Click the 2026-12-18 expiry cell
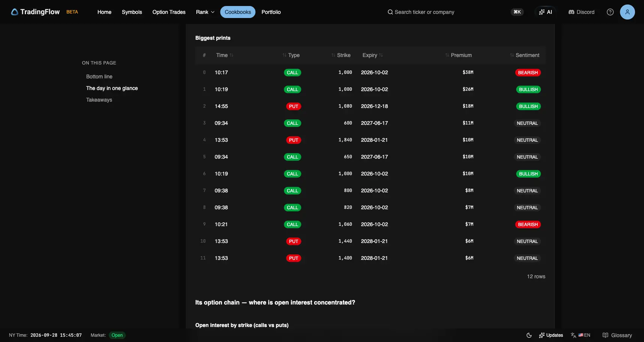Viewport: 644px width, 342px height. (374, 106)
